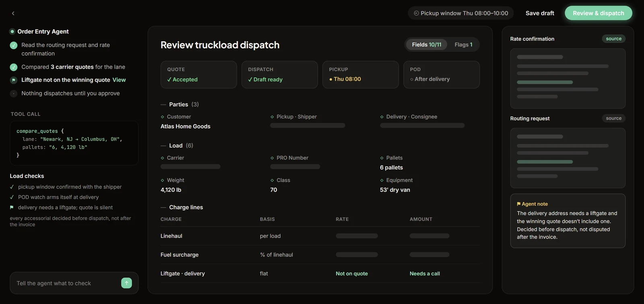Screen dimensions: 644x304
Task: Click the compare_quotes tool call code block
Action: [74, 143]
